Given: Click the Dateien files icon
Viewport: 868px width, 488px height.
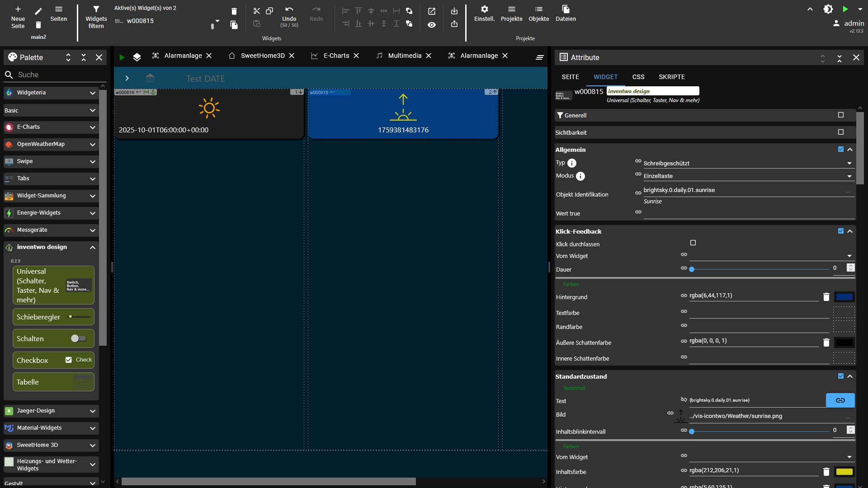Looking at the screenshot, I should point(566,9).
